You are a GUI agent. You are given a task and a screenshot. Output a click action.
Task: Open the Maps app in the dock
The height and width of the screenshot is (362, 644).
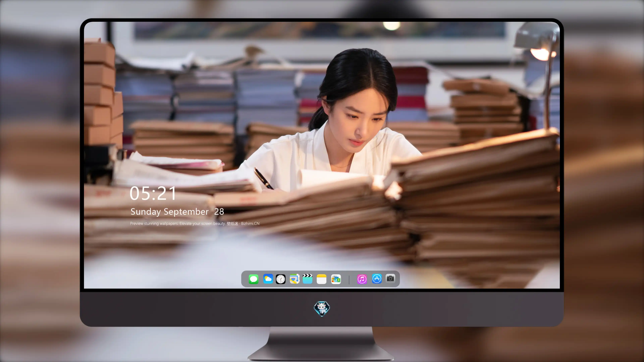[294, 279]
